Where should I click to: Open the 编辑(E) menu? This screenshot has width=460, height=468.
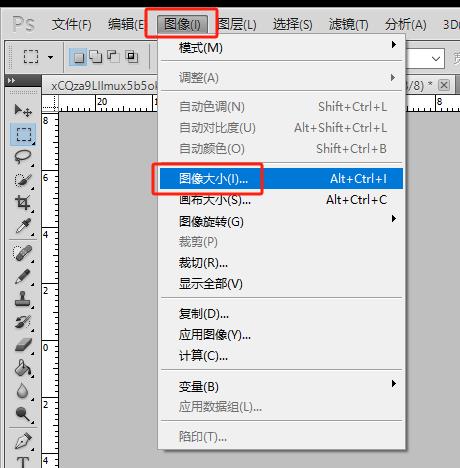(x=126, y=25)
